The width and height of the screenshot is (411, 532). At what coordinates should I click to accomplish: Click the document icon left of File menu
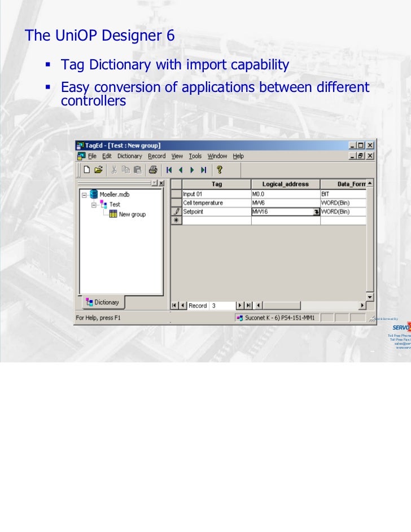81,156
